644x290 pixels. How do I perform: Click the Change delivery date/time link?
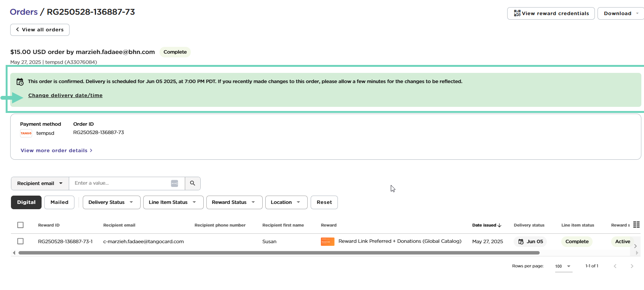tap(65, 96)
